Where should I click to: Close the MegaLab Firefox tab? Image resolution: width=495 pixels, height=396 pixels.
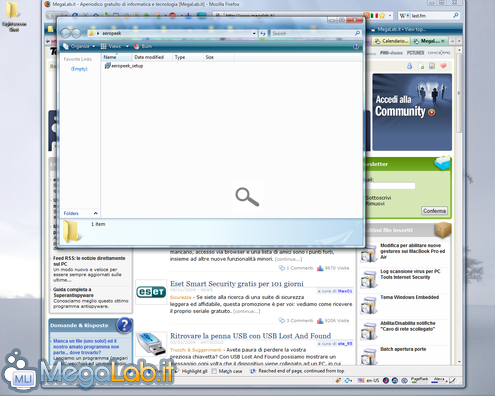click(x=443, y=41)
